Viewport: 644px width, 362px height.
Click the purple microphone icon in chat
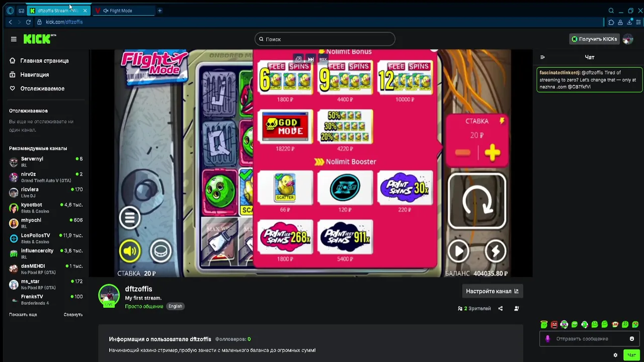(548, 339)
